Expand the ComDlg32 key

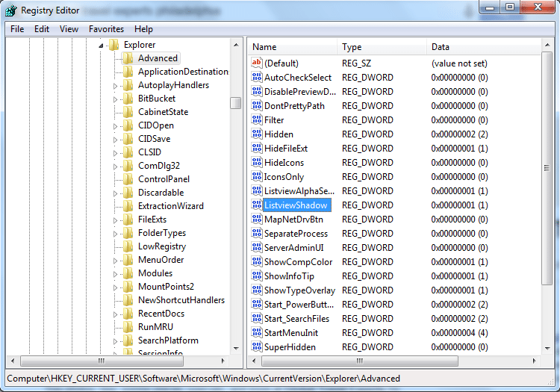(x=115, y=167)
